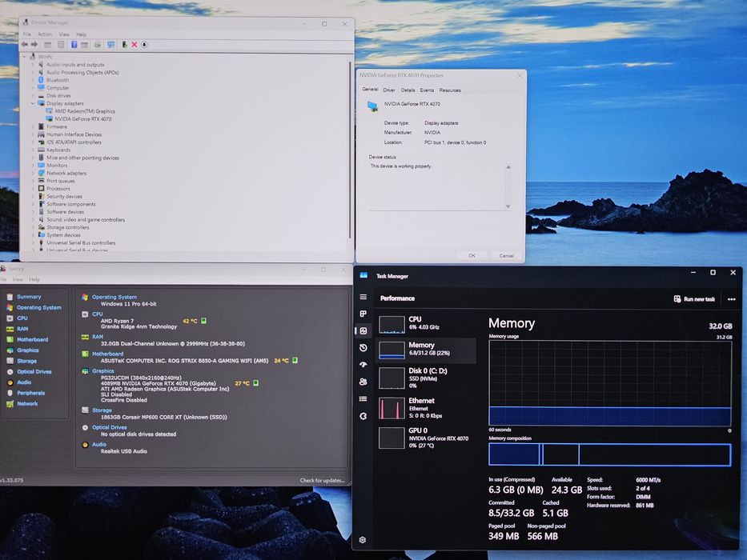Switch to Details tab in RTX 4070 Properties

(408, 90)
